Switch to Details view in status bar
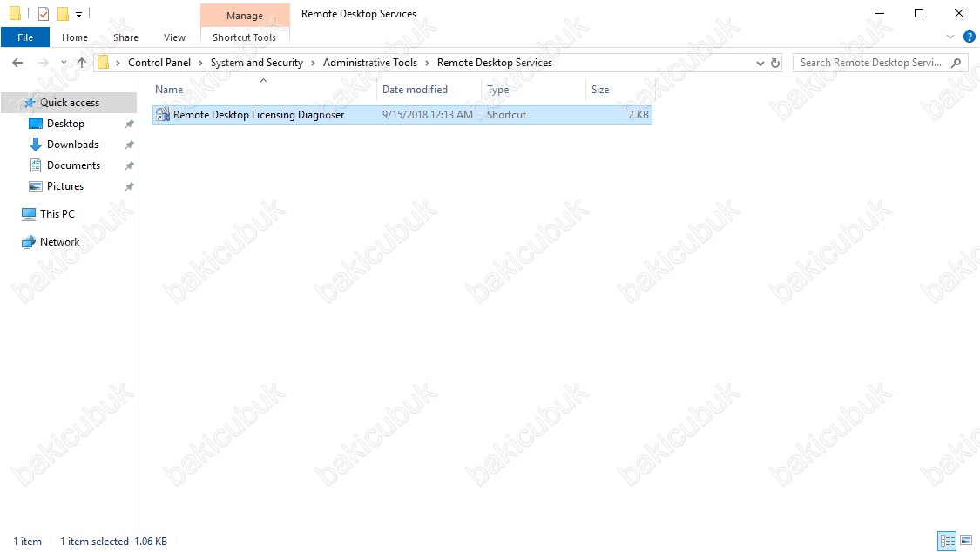This screenshot has height=552, width=980. pyautogui.click(x=947, y=541)
